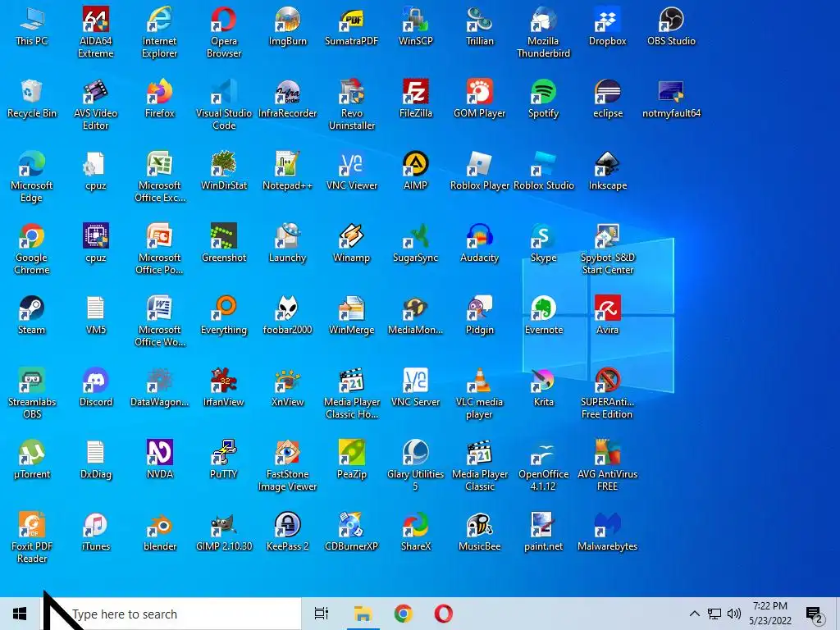Click the Microsoft Edge desktop icon
This screenshot has width=840, height=630.
[x=32, y=177]
